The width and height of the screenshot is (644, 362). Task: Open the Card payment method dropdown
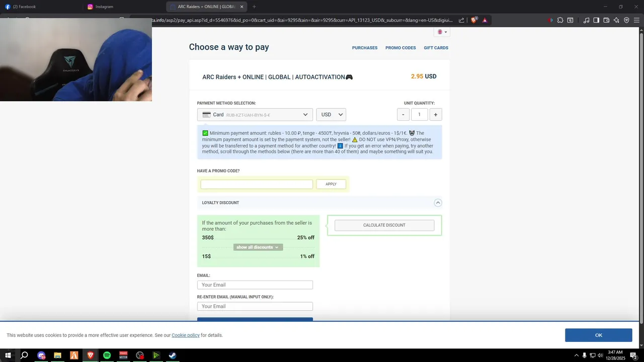click(x=255, y=115)
